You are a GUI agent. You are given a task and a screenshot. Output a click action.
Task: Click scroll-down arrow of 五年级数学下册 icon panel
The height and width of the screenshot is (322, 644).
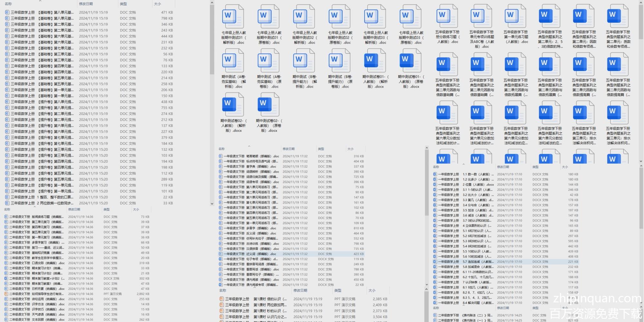point(641,161)
